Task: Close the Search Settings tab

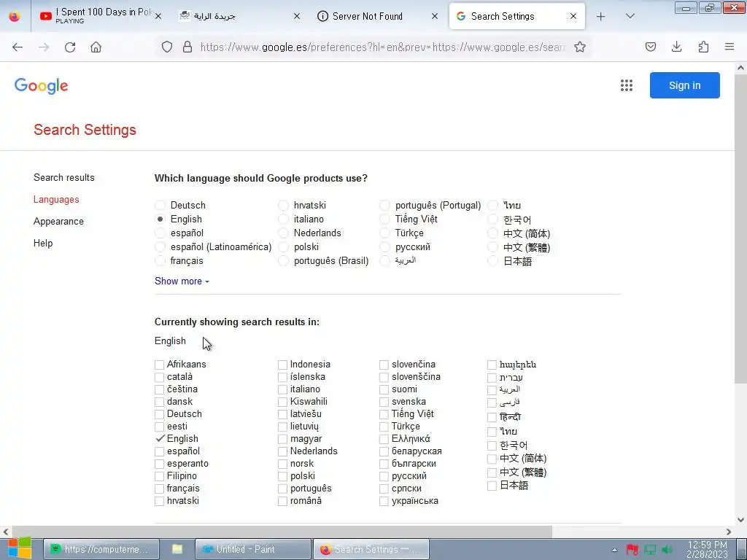Action: [573, 16]
